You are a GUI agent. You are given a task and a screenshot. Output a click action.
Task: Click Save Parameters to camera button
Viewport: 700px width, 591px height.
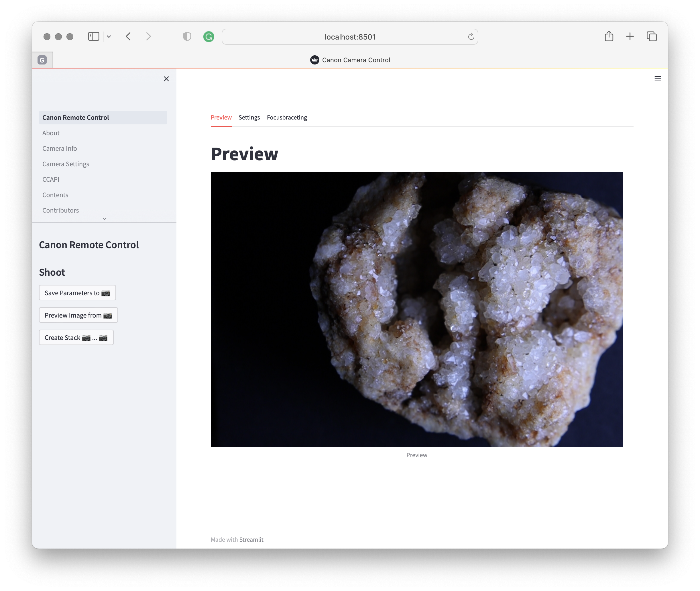pyautogui.click(x=77, y=293)
